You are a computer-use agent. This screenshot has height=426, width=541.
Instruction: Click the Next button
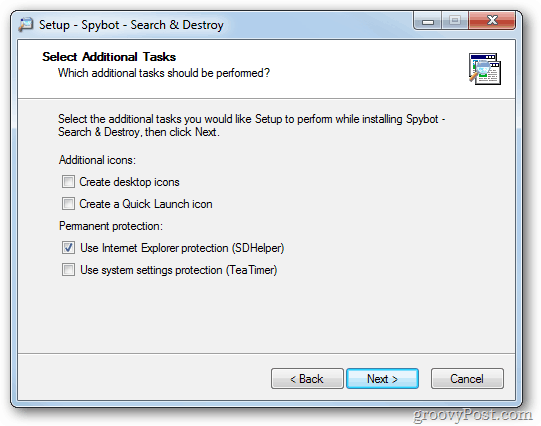click(x=382, y=379)
